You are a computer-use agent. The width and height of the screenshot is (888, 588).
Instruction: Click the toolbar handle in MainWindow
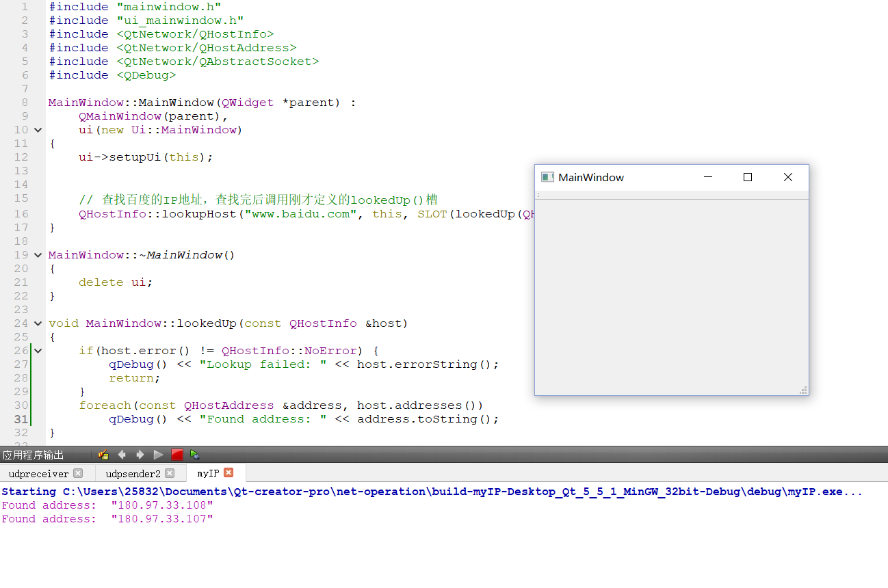click(x=538, y=195)
